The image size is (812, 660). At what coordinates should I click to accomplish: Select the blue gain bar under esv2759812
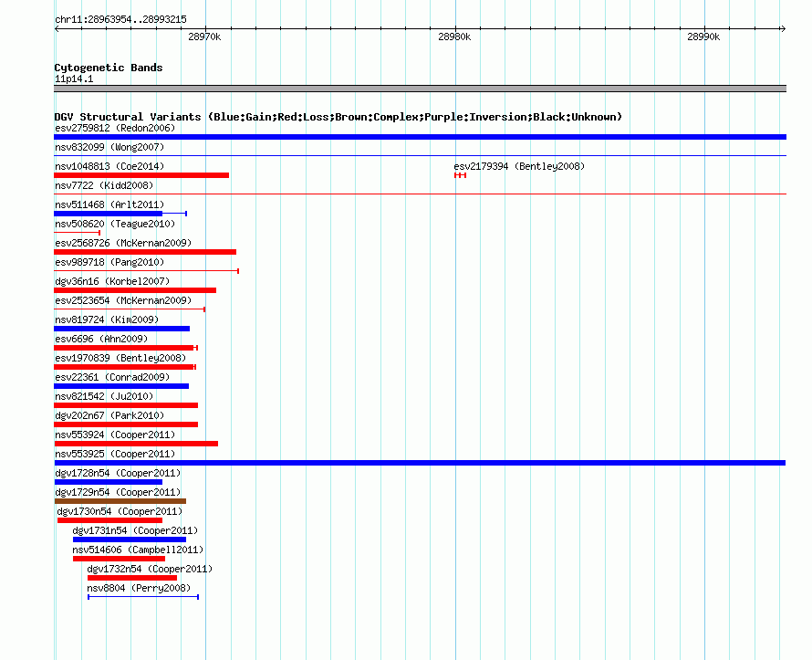click(x=420, y=137)
